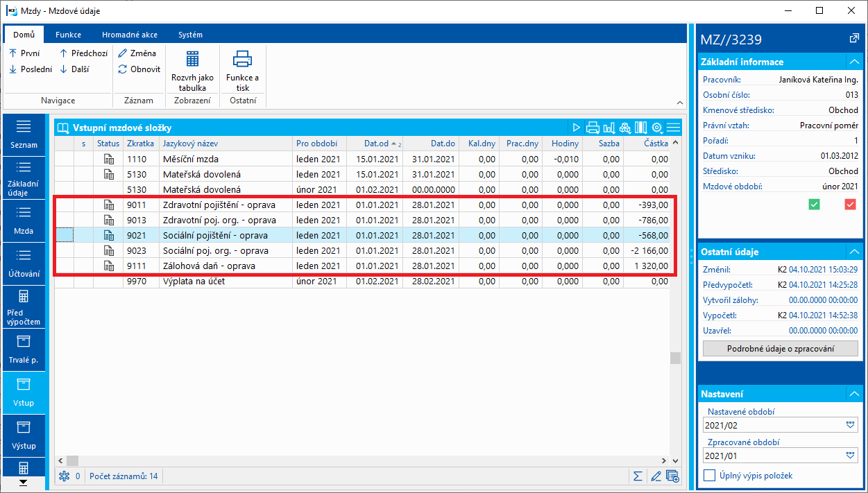Screen dimensions: 868x493
Task: Open the Mzda sidebar panel
Action: tap(24, 220)
